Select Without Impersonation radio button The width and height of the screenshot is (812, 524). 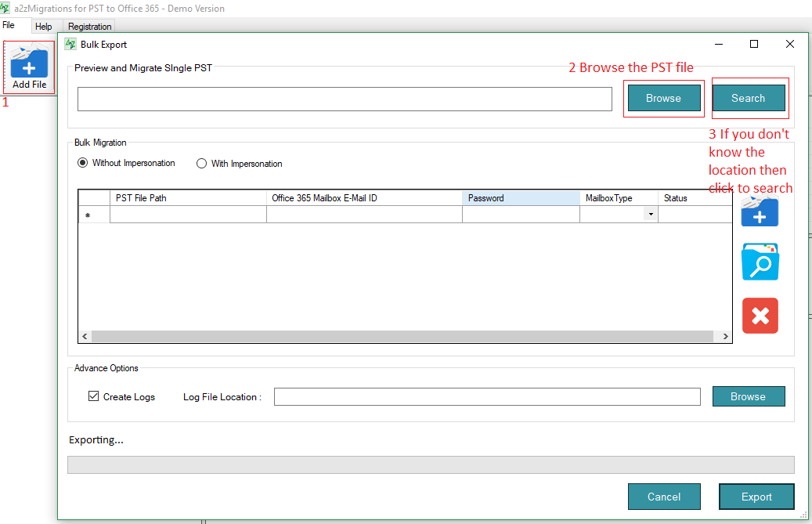82,163
